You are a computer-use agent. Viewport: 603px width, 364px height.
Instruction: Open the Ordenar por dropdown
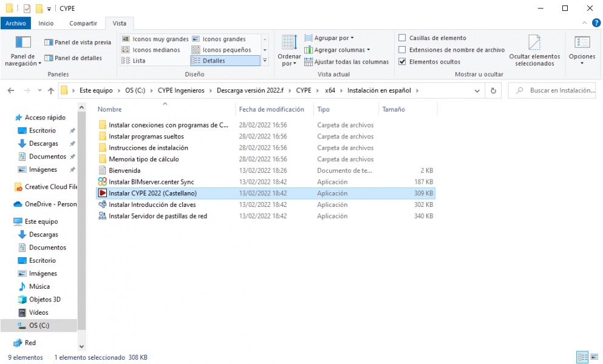289,50
